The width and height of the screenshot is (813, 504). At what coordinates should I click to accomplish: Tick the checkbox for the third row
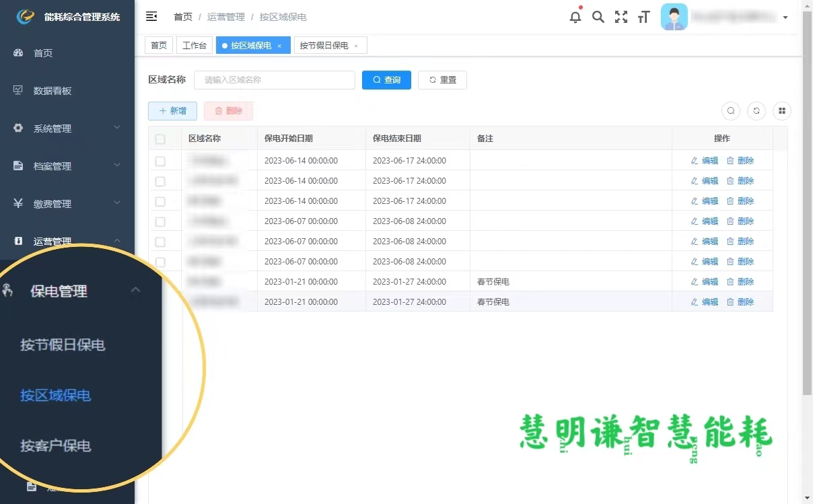pyautogui.click(x=160, y=201)
